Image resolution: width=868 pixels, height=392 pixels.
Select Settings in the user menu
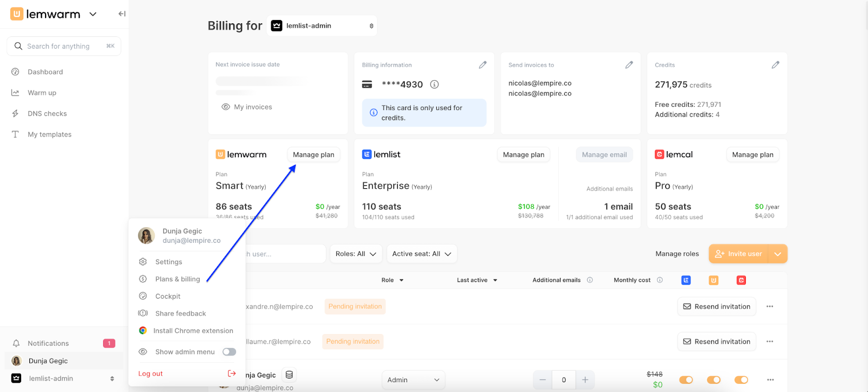click(169, 262)
